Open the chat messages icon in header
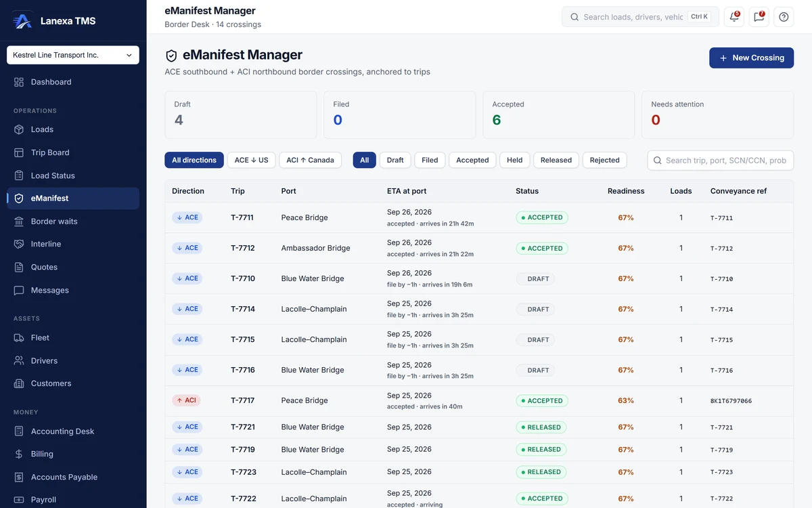This screenshot has width=812, height=508. (759, 17)
